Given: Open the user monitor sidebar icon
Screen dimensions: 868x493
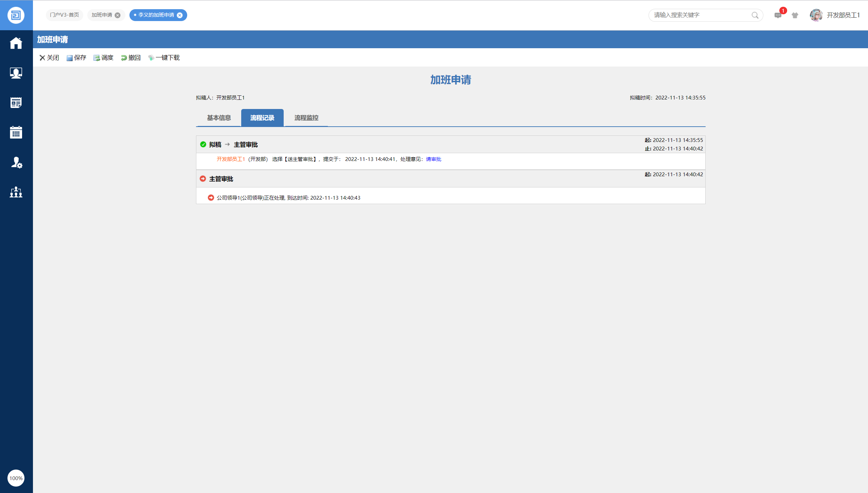Looking at the screenshot, I should [16, 73].
